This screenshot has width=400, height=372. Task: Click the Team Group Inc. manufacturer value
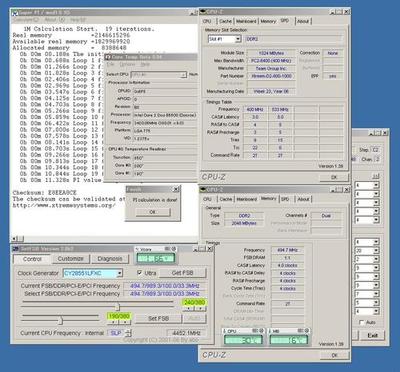271,68
